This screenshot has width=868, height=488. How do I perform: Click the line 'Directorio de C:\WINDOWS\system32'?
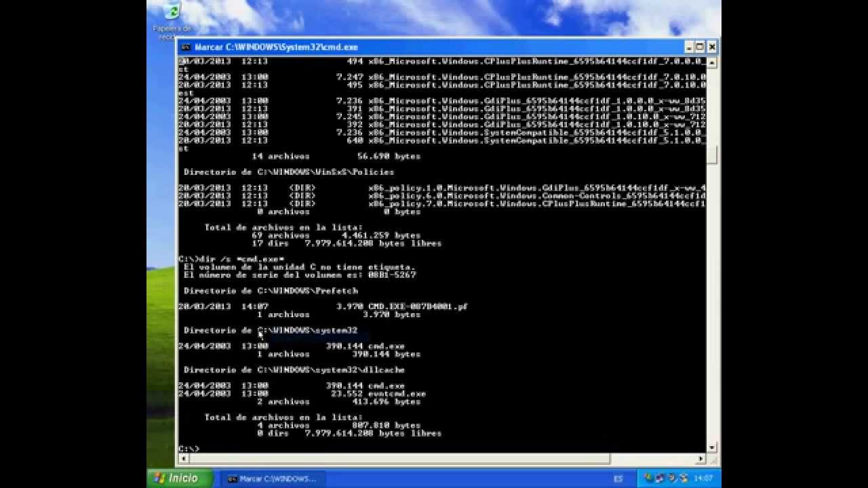coord(271,331)
